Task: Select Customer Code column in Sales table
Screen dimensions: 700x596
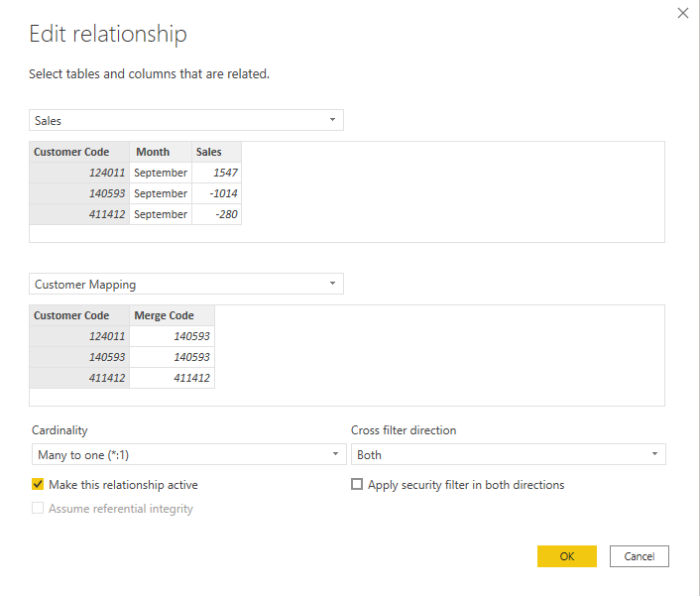Action: pos(79,152)
